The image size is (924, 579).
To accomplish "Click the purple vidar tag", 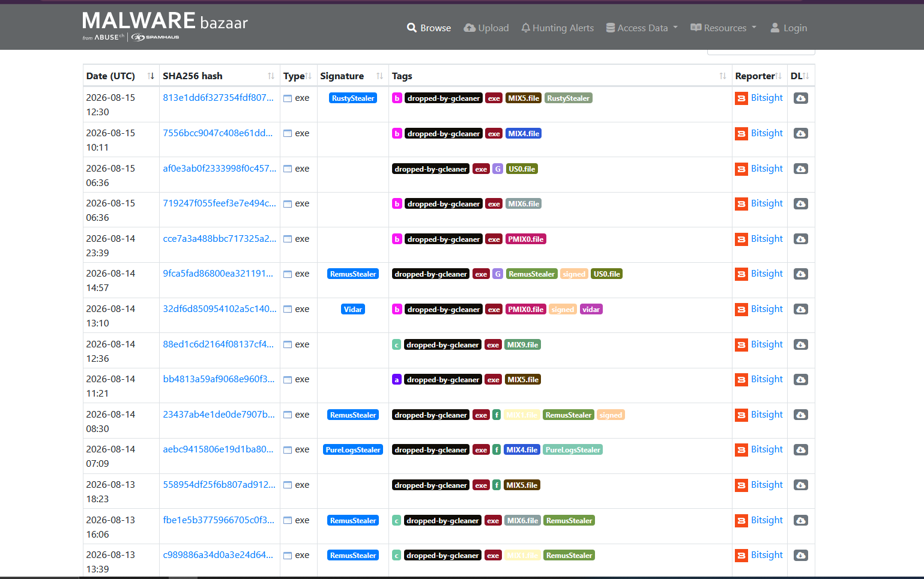I will [x=591, y=310].
